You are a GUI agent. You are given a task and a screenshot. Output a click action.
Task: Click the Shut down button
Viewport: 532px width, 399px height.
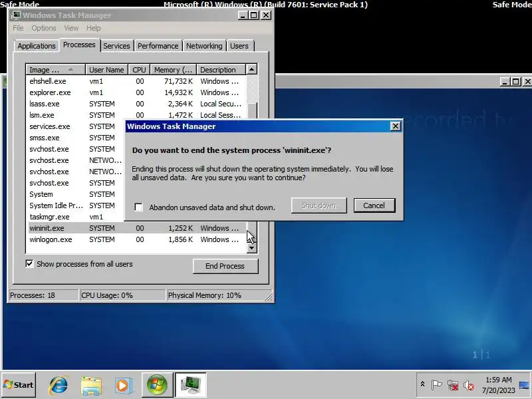319,205
